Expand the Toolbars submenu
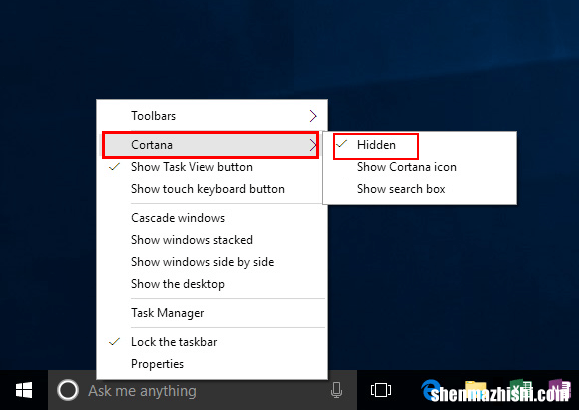This screenshot has width=579, height=410. click(x=212, y=116)
